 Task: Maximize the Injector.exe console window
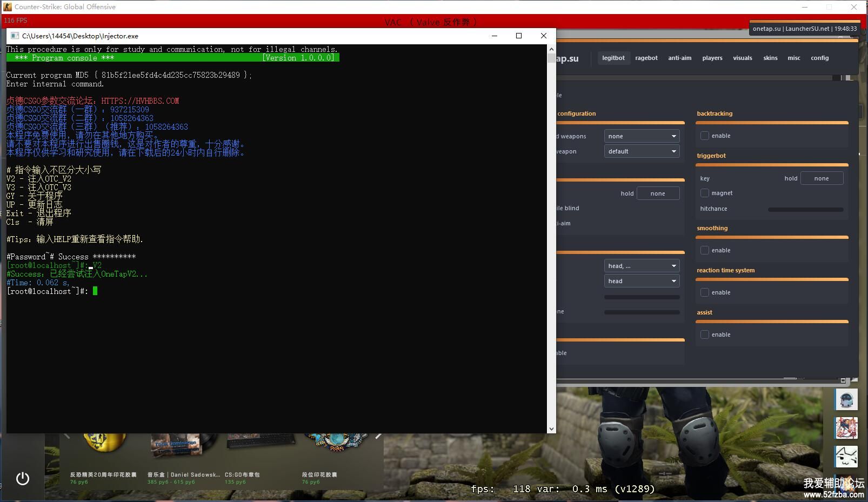[x=519, y=36]
